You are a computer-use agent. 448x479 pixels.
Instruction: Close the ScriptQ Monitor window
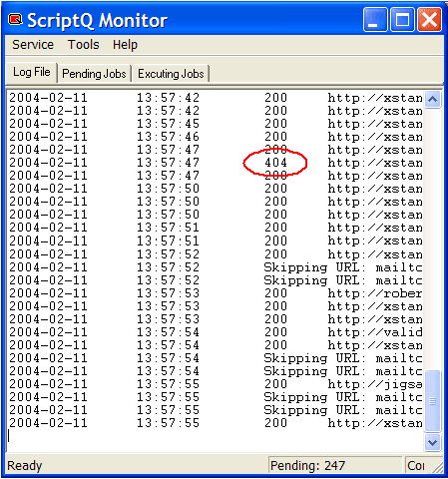(x=430, y=20)
